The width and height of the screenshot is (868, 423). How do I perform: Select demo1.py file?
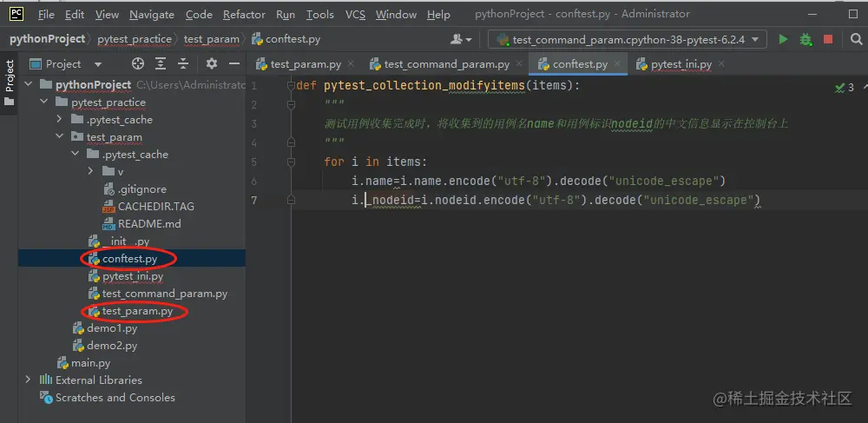tap(105, 328)
